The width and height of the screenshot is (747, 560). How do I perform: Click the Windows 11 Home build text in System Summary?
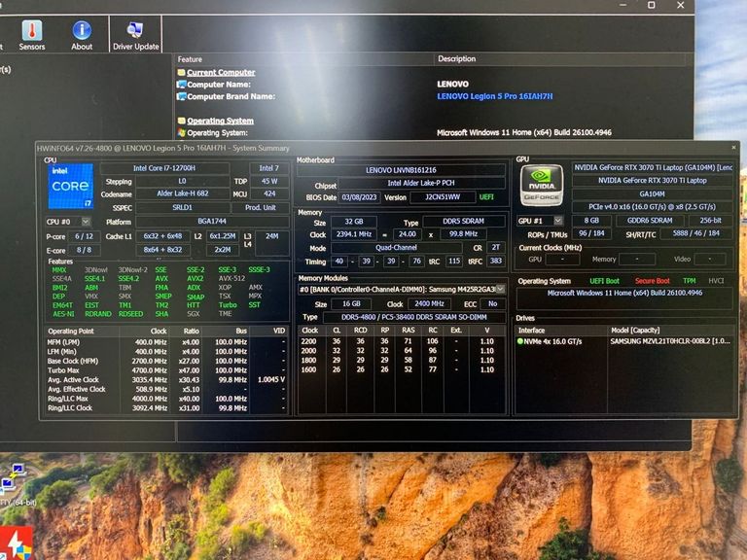pyautogui.click(x=624, y=293)
